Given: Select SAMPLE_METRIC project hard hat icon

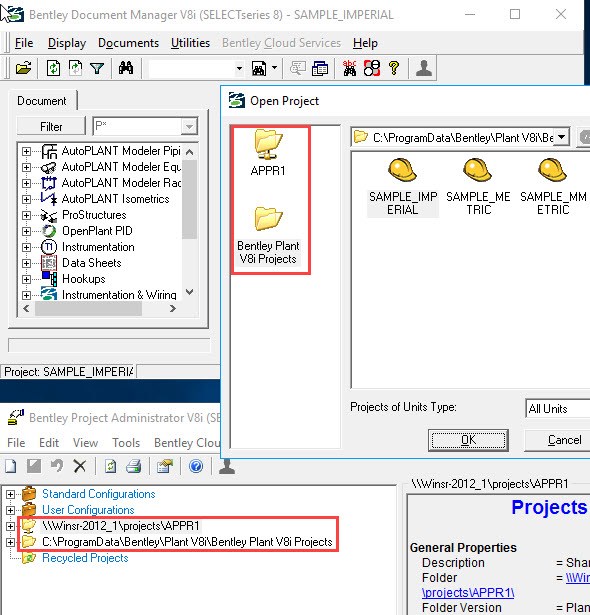Looking at the screenshot, I should coord(477,170).
